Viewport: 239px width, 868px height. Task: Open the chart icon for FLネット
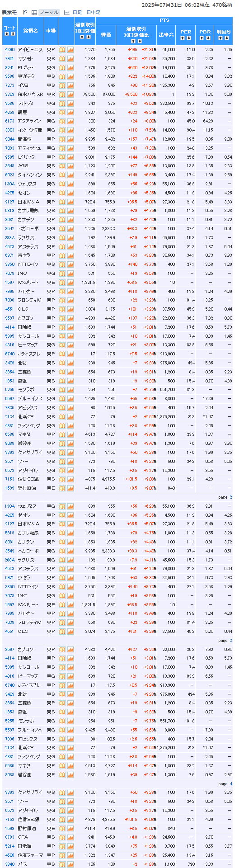click(x=70, y=67)
